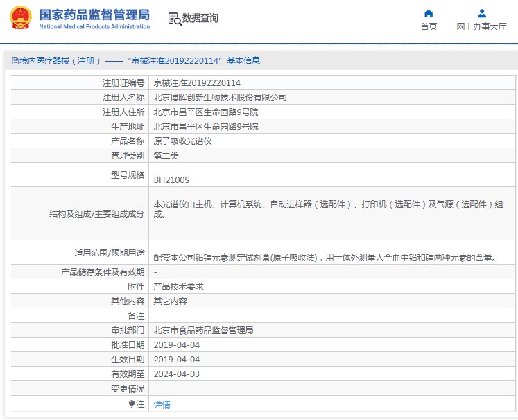Open the 首页 navigation link
518x420 pixels.
pyautogui.click(x=429, y=27)
